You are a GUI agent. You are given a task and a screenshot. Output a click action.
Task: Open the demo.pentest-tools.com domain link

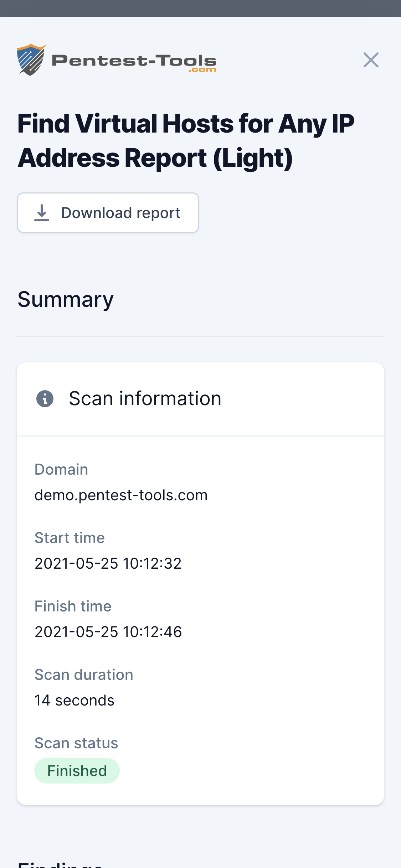pos(121,495)
